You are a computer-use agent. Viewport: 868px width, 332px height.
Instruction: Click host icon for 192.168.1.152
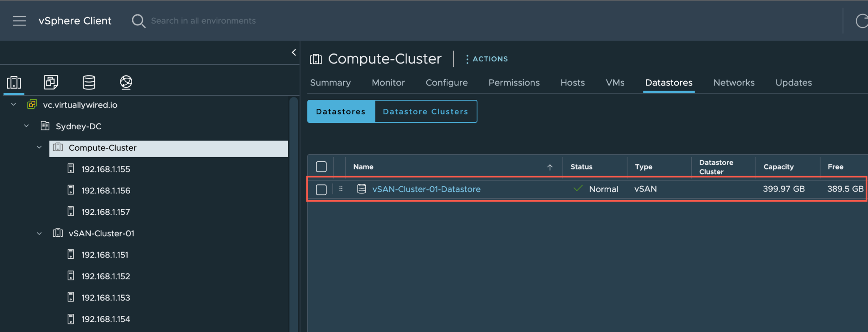(71, 276)
